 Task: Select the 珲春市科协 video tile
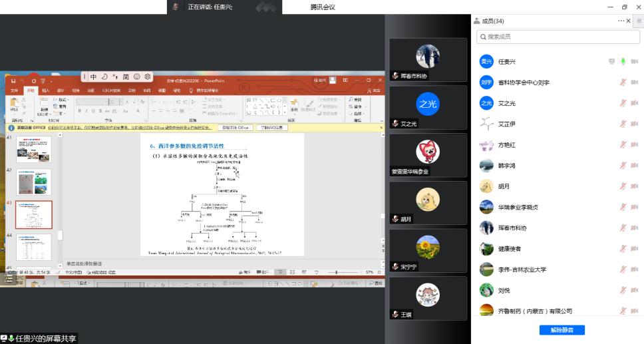pos(428,59)
